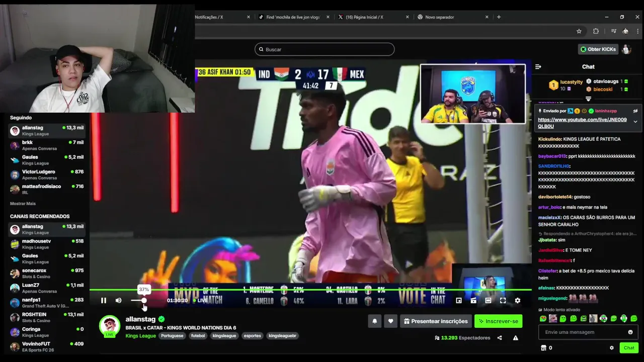The width and height of the screenshot is (644, 362).
Task: Open recommended channel VovinhoFUT
Action: [x=47, y=346]
